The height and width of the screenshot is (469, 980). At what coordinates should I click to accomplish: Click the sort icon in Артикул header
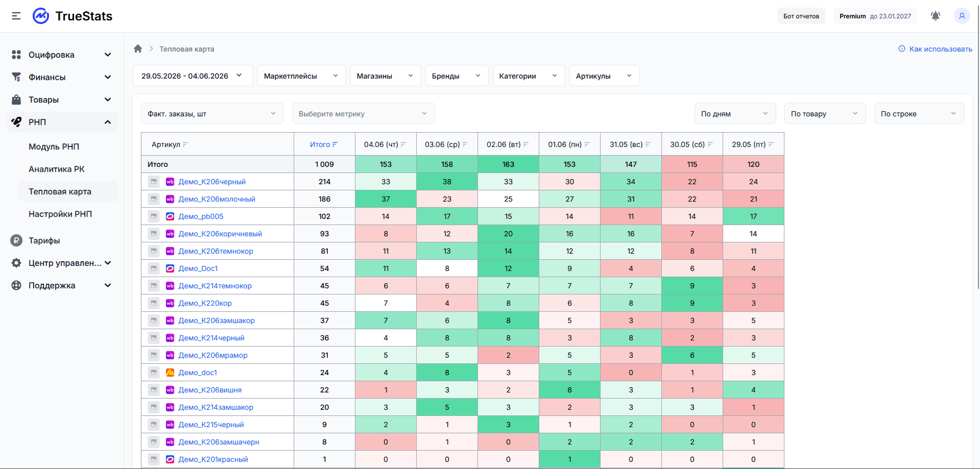pos(185,144)
